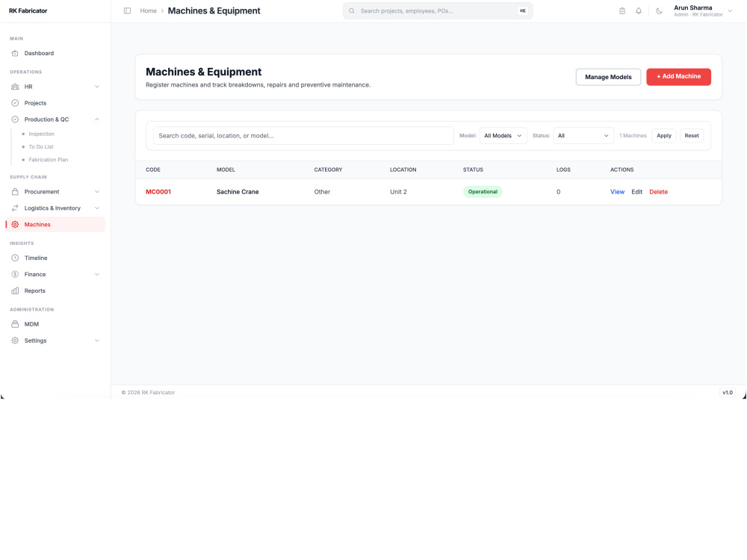This screenshot has height=560, width=747.
Task: Click Manage Models button
Action: click(x=608, y=77)
